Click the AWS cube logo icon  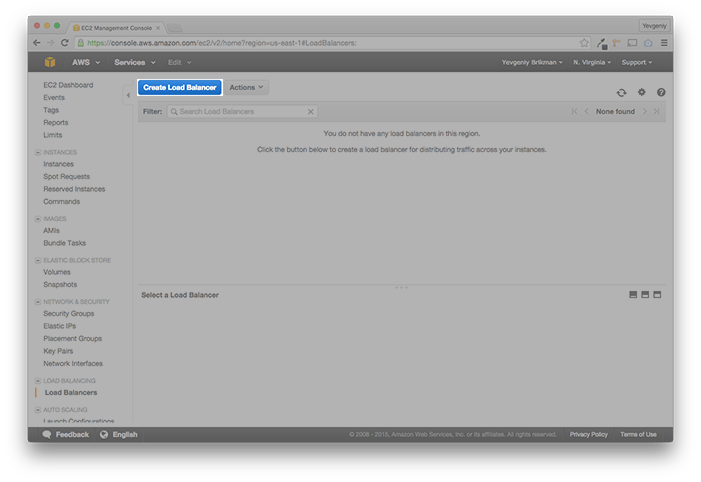tap(50, 62)
